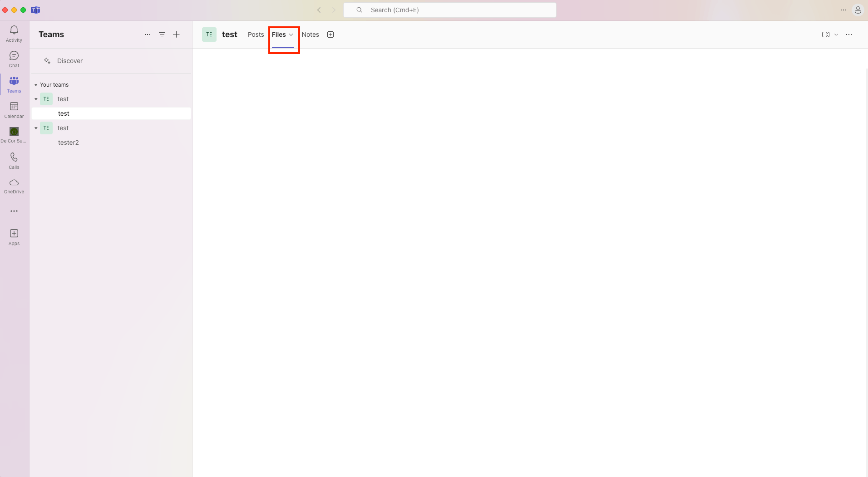Select the tester2 channel

[x=111, y=143]
